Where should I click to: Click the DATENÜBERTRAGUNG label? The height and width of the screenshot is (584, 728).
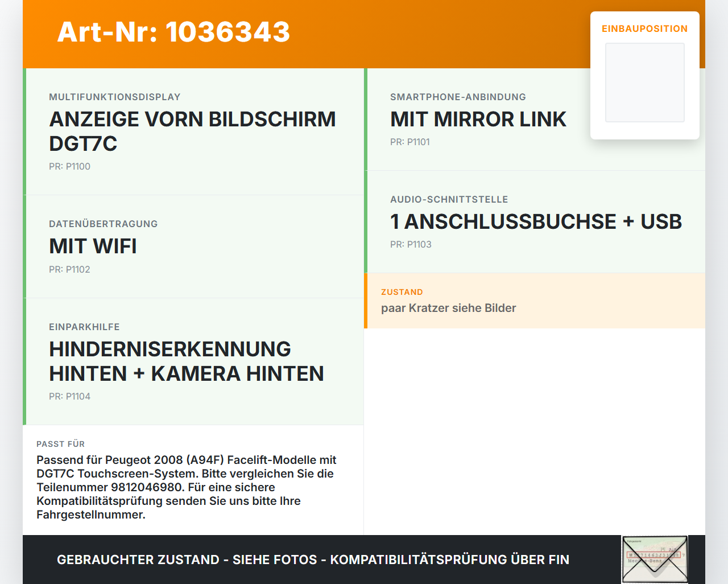coord(104,224)
